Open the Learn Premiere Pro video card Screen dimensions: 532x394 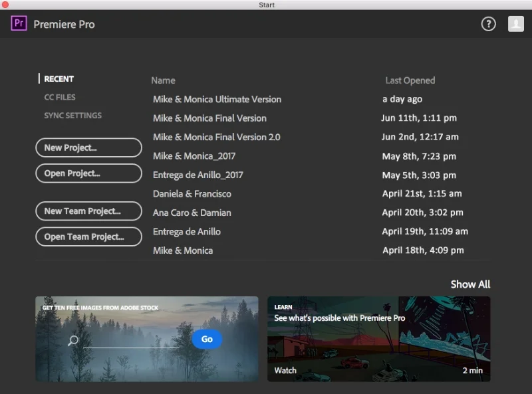378,339
